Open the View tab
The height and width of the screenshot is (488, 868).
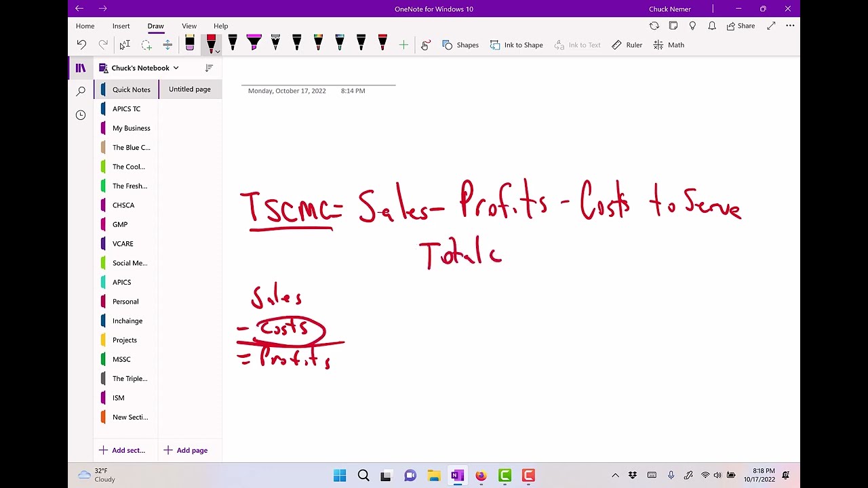click(189, 26)
